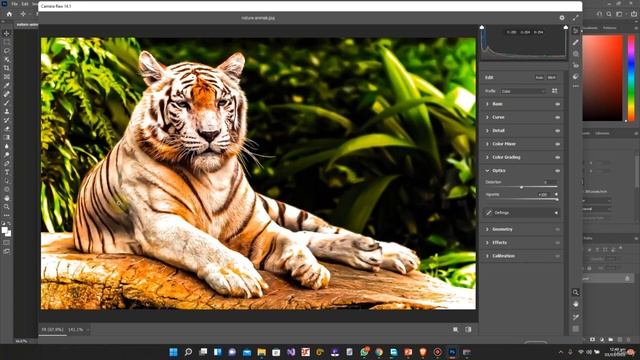Toggle the Basic panel eye visibility
The height and width of the screenshot is (360, 640).
[x=557, y=104]
